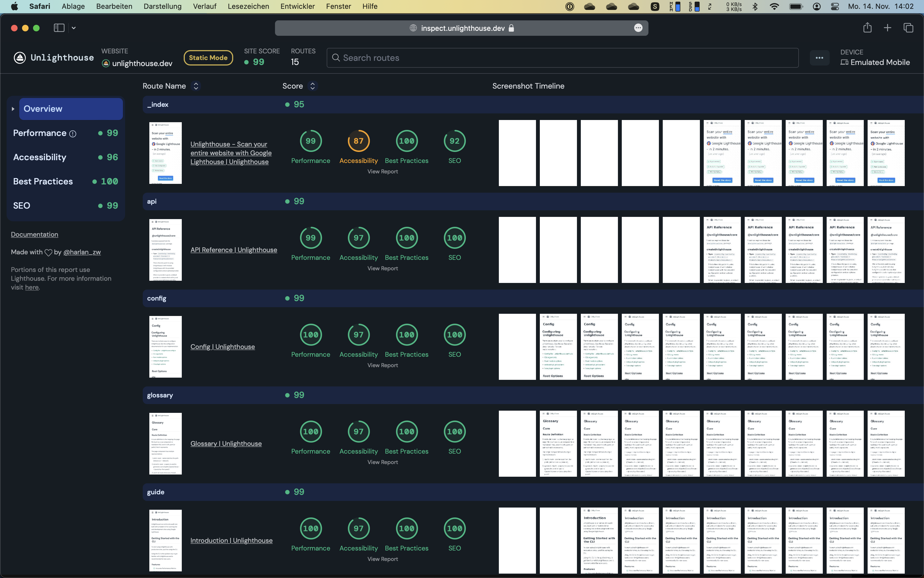This screenshot has width=924, height=578.
Task: Click the Bluetooth icon in menu bar
Action: pyautogui.click(x=755, y=7)
